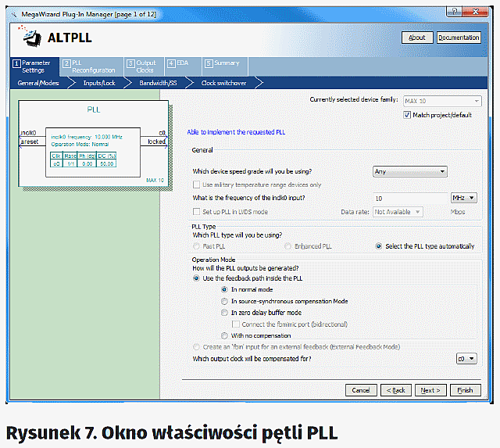This screenshot has width=500, height=448.
Task: Click the Next button
Action: (x=430, y=390)
